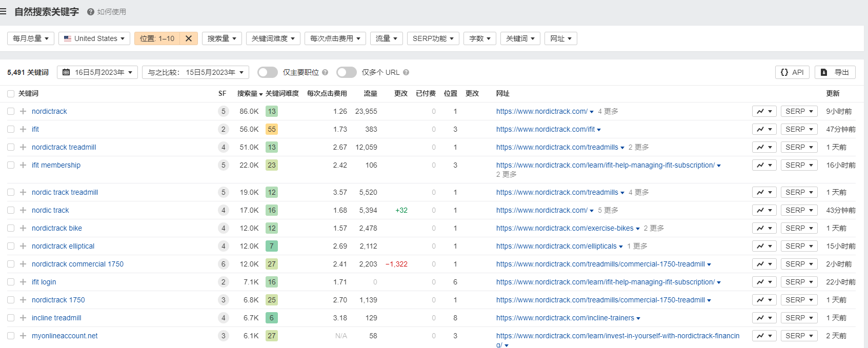Click the API braces button

pyautogui.click(x=792, y=72)
